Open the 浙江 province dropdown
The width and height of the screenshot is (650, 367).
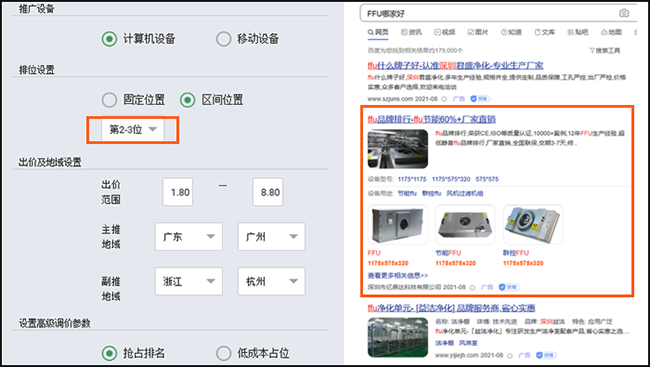click(189, 281)
